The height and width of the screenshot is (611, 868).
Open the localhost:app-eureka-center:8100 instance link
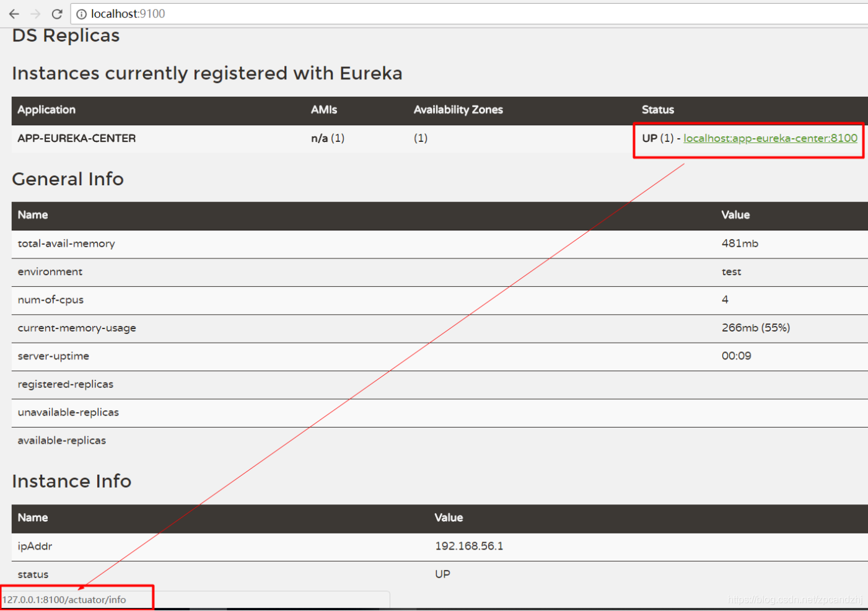[x=770, y=138]
